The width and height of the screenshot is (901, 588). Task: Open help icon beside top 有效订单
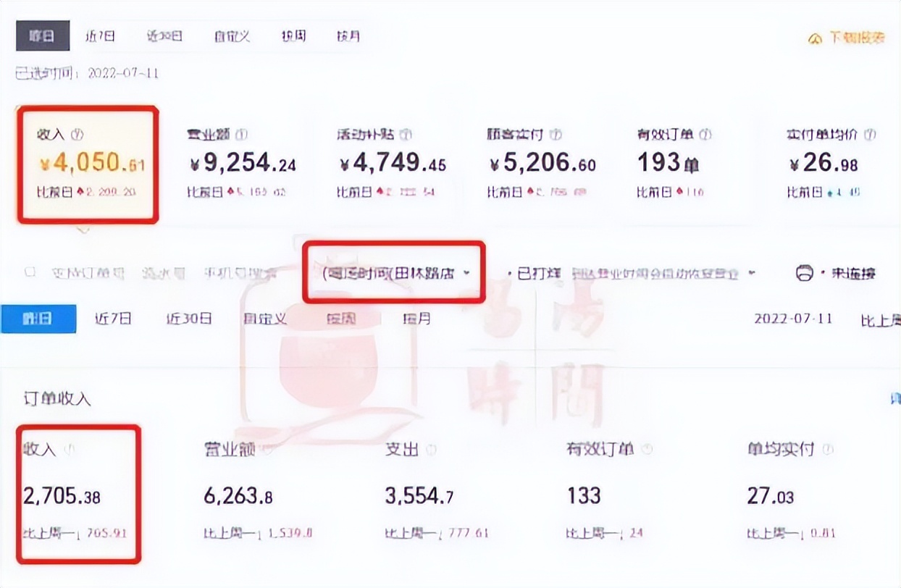pyautogui.click(x=706, y=135)
